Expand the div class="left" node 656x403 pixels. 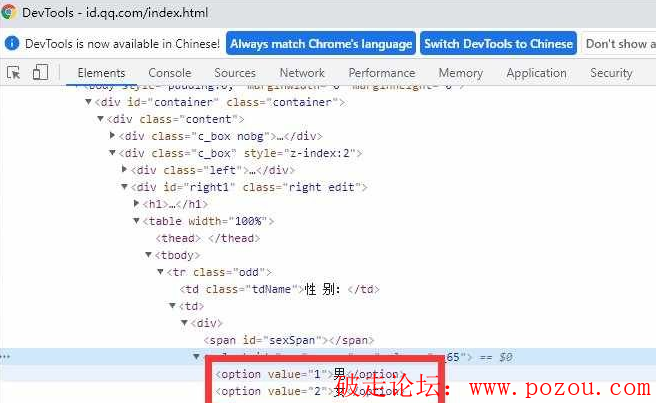point(124,169)
